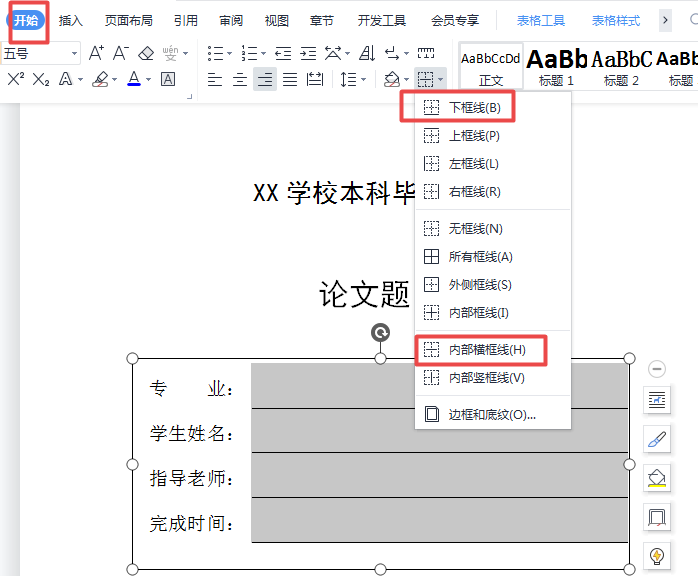Expand shading color dropdown arrow
Image resolution: width=698 pixels, height=576 pixels.
[406, 80]
